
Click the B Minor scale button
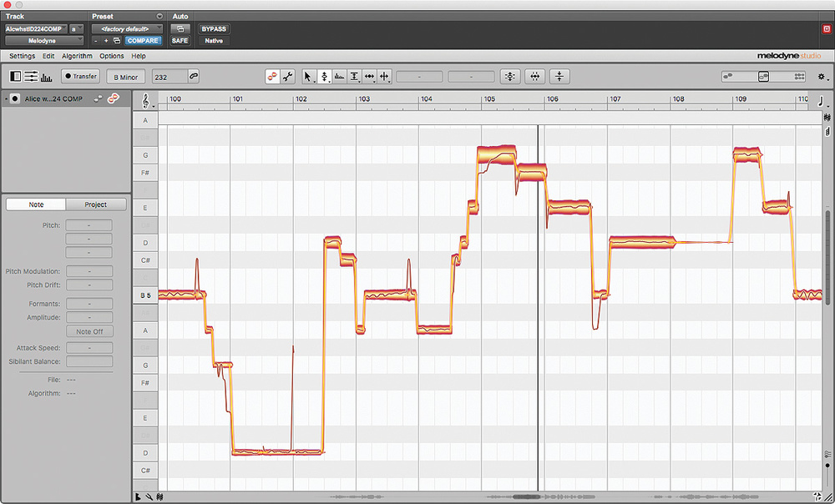(x=126, y=77)
